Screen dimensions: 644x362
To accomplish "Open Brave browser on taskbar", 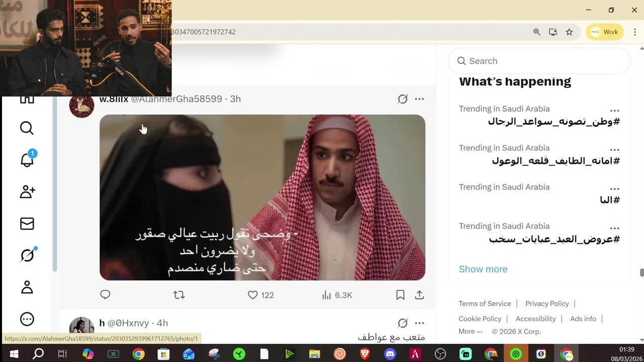I will click(365, 354).
